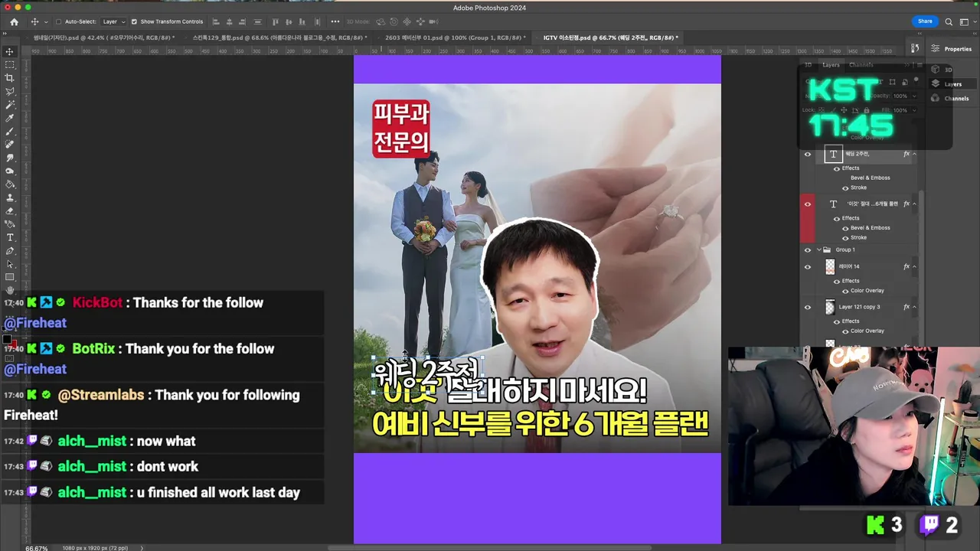Click the Share button

(925, 21)
